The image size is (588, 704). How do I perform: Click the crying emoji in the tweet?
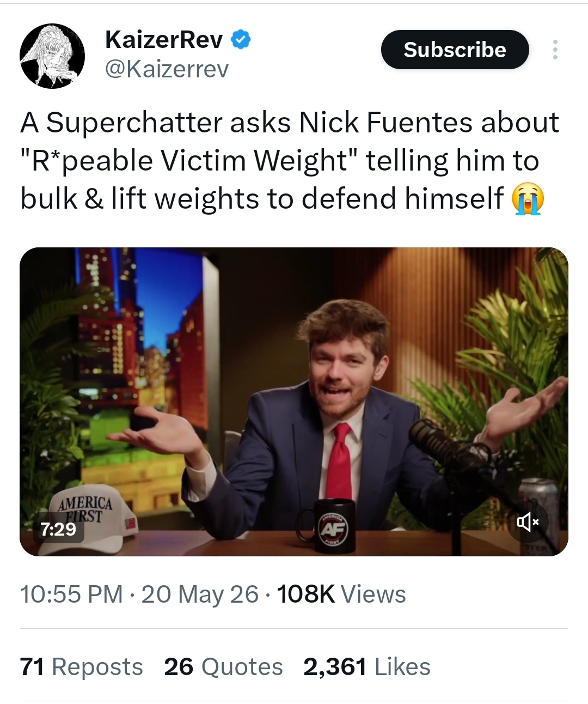click(x=528, y=198)
